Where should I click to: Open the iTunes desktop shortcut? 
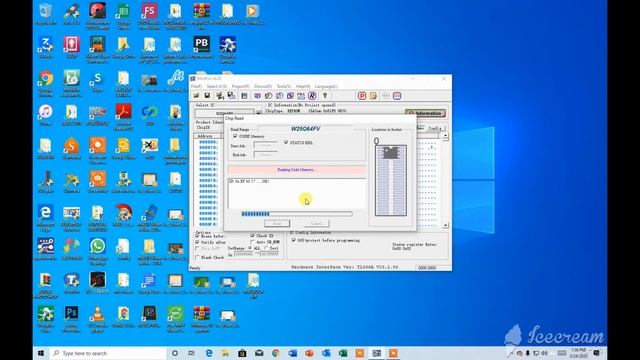(x=45, y=111)
